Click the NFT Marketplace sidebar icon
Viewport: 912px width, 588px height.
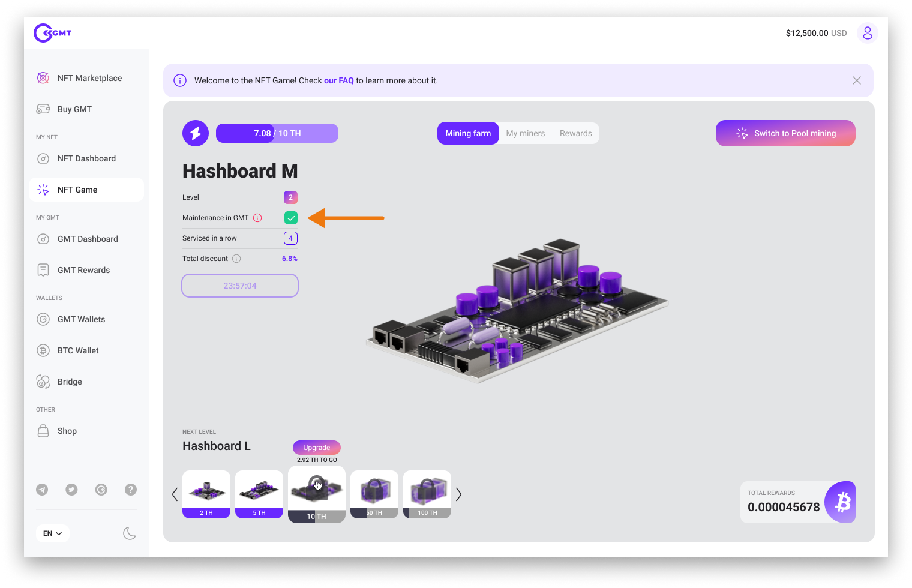tap(43, 78)
